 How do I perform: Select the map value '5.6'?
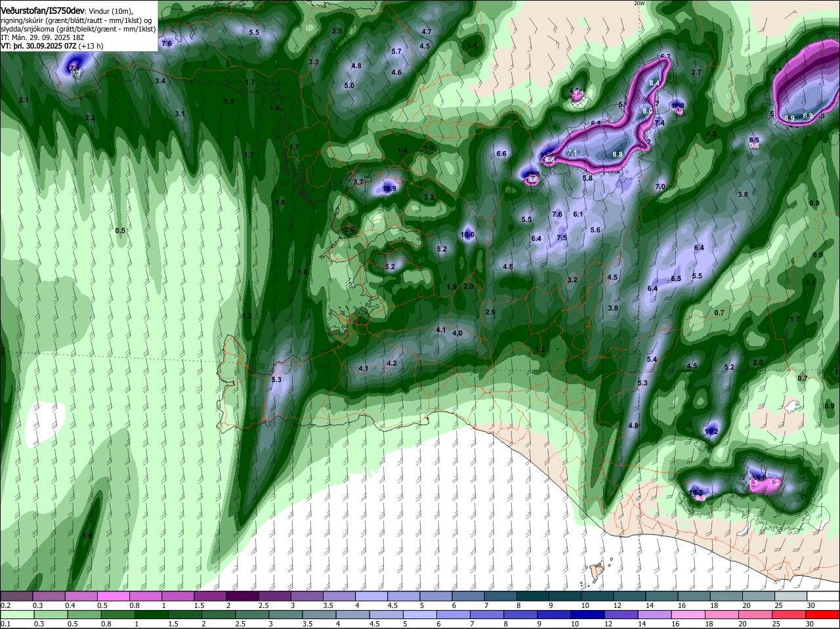595,230
